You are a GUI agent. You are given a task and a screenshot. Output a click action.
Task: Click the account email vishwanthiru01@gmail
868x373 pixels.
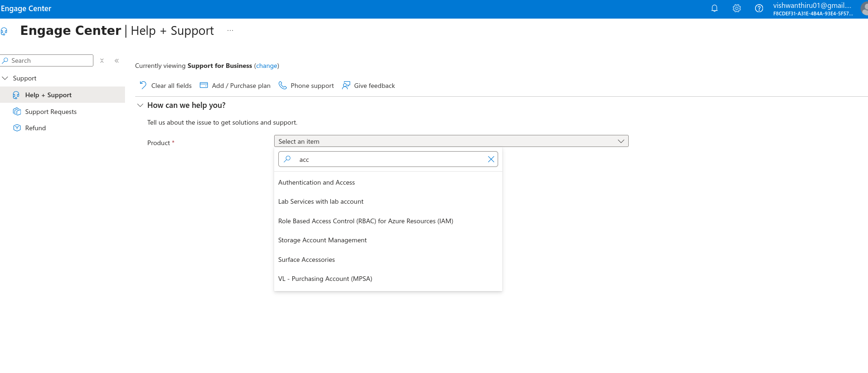(x=812, y=6)
